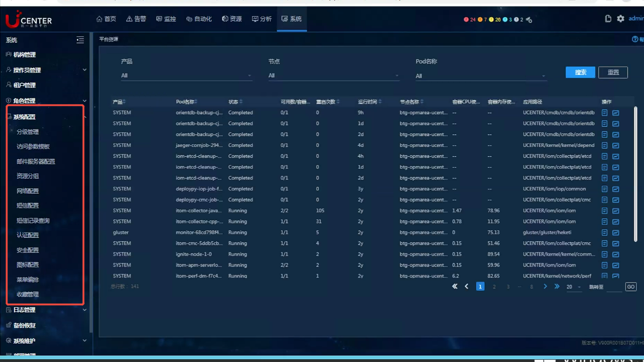This screenshot has width=644, height=362.
Task: Open the settings gear in the header
Action: tap(620, 18)
